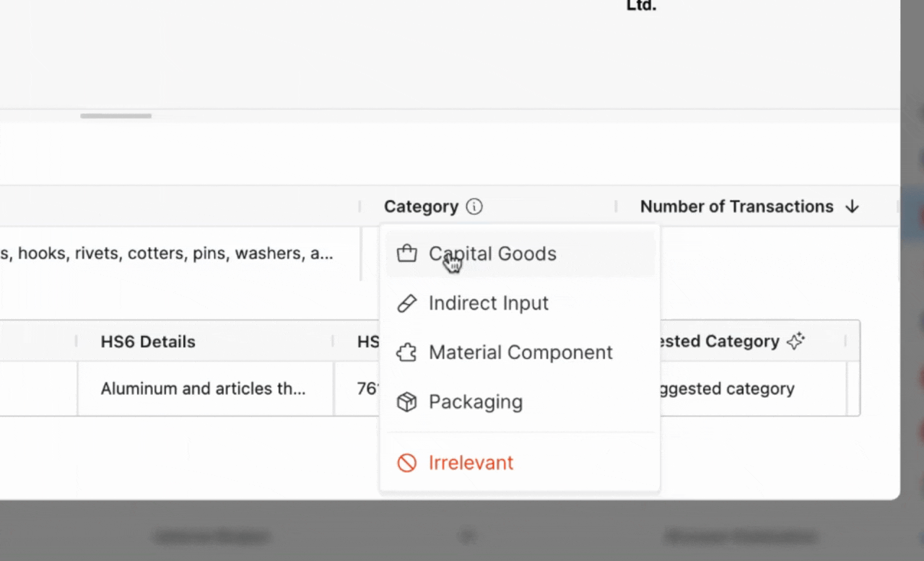Choose the Material Component text option
This screenshot has width=924, height=561.
[x=520, y=353]
